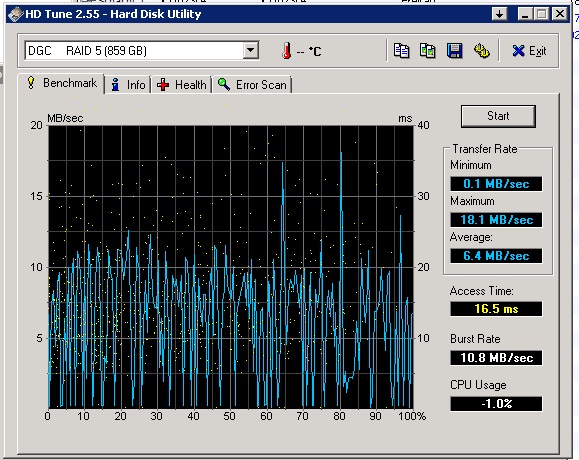The height and width of the screenshot is (460, 579).
Task: Click the Minimum value 0.1 MB/sec
Action: click(496, 184)
